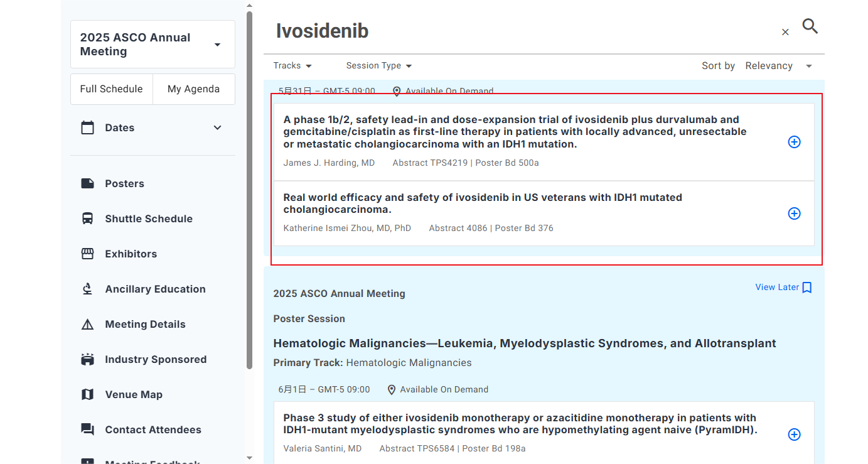Click the Contact Attendees chat icon
This screenshot has width=868, height=464.
88,429
